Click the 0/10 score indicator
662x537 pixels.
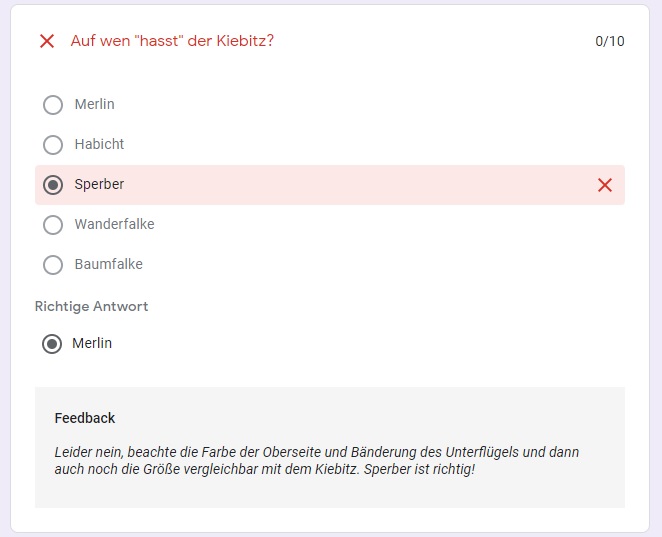[x=610, y=41]
